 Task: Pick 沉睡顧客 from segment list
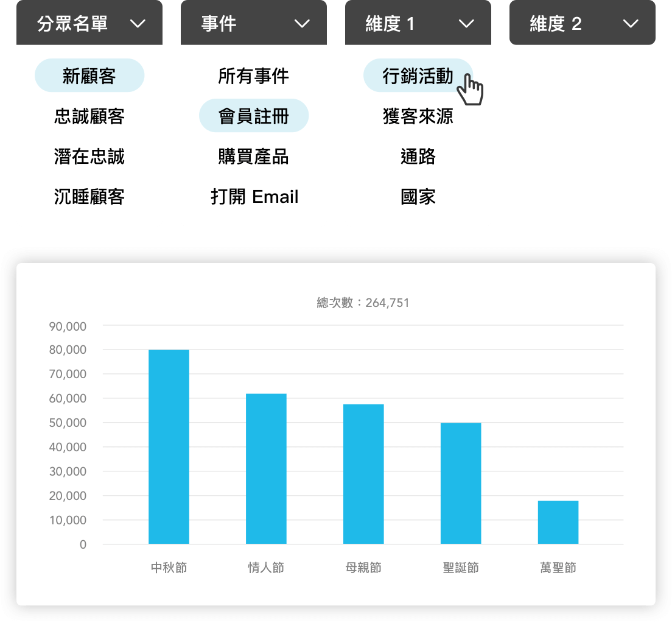[x=89, y=197]
